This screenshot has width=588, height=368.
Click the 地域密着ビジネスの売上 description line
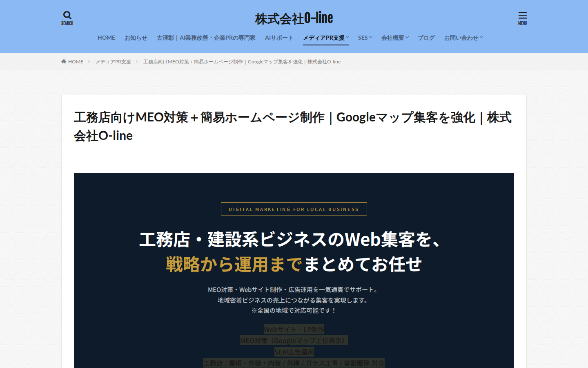[x=294, y=300]
